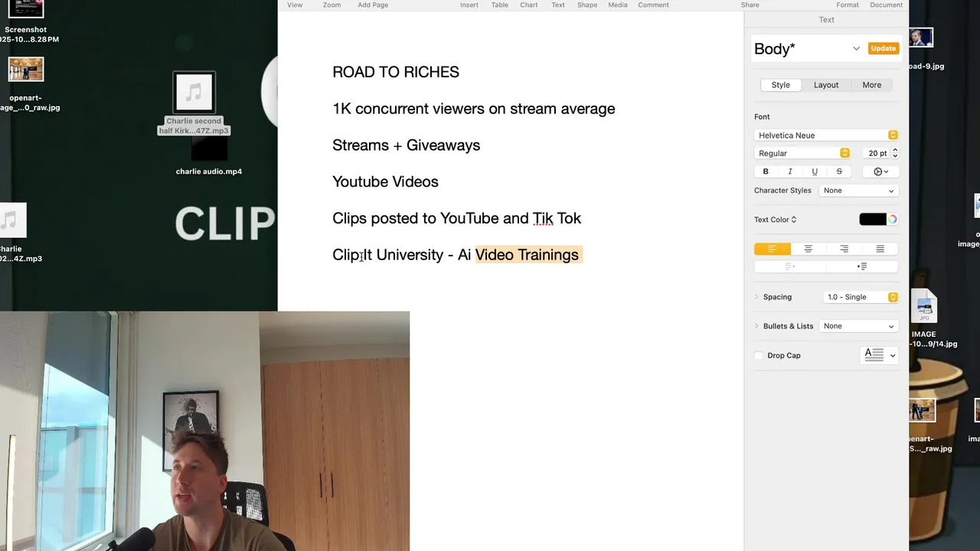
Task: Toggle italic formatting button
Action: (790, 171)
